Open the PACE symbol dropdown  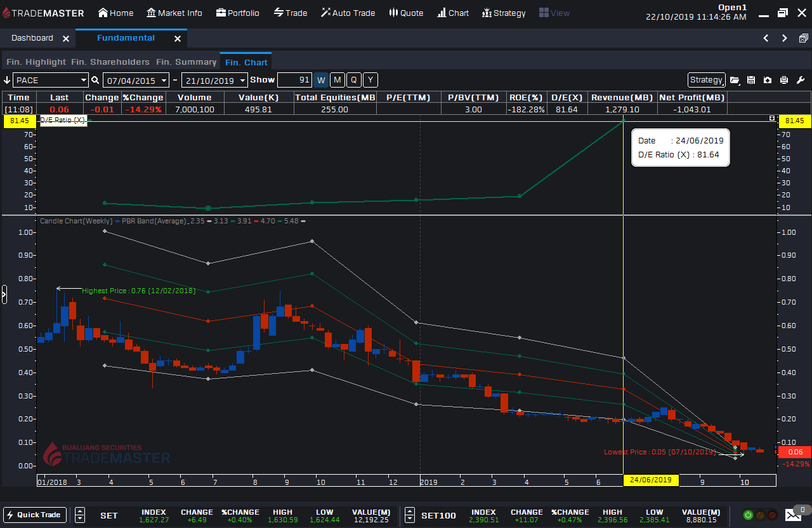(83, 80)
